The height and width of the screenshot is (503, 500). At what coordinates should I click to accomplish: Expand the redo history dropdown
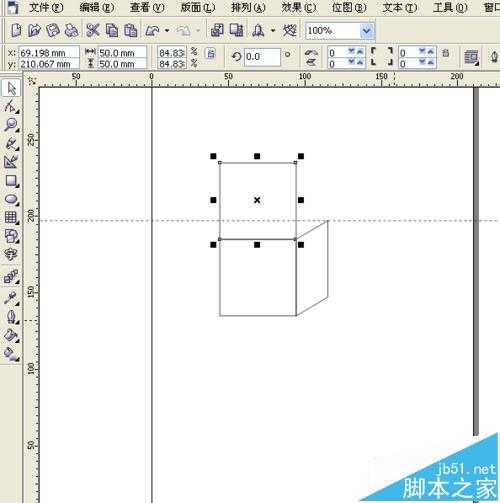click(198, 31)
